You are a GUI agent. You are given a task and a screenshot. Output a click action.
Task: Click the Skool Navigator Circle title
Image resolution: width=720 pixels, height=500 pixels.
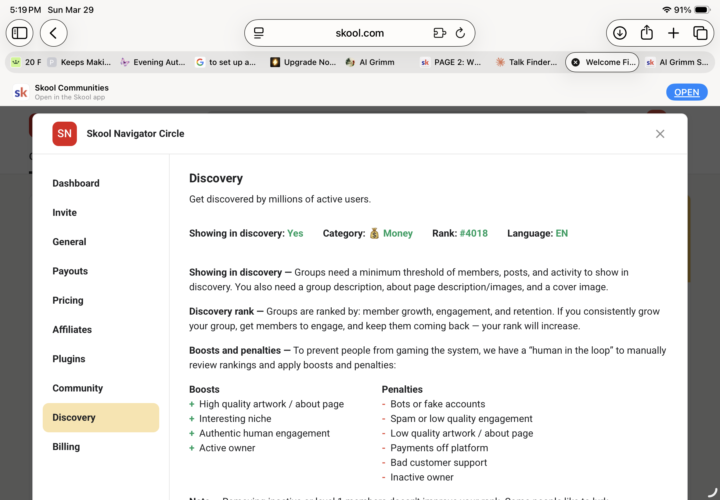tap(135, 134)
